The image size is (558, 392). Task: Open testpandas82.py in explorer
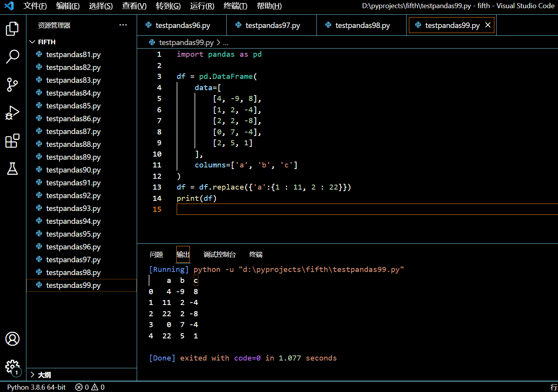[82, 67]
